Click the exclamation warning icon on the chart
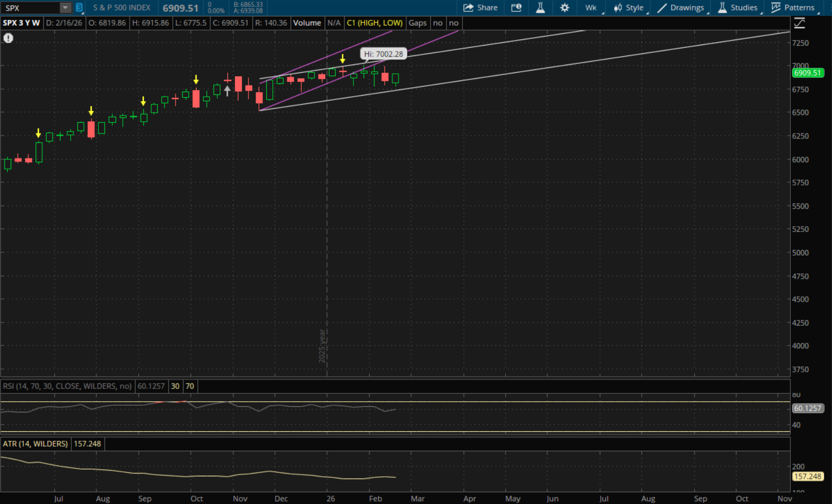This screenshot has height=504, width=832. 8,38
